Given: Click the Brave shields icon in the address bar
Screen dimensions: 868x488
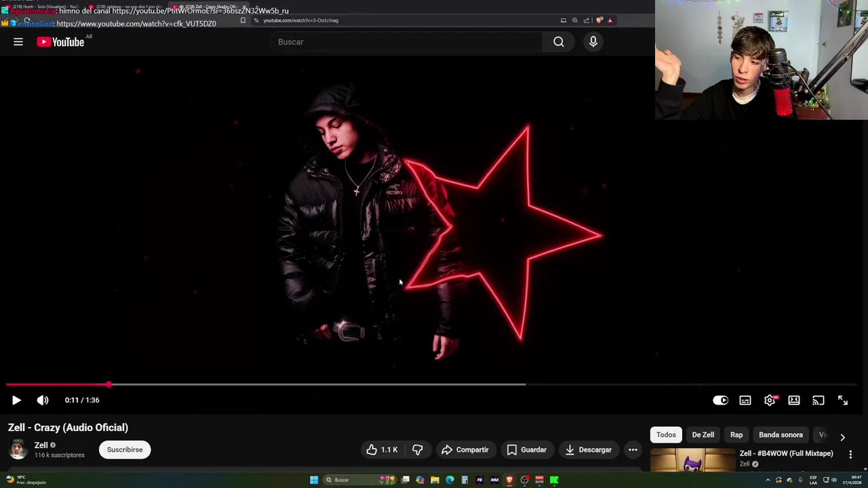Looking at the screenshot, I should (x=599, y=20).
